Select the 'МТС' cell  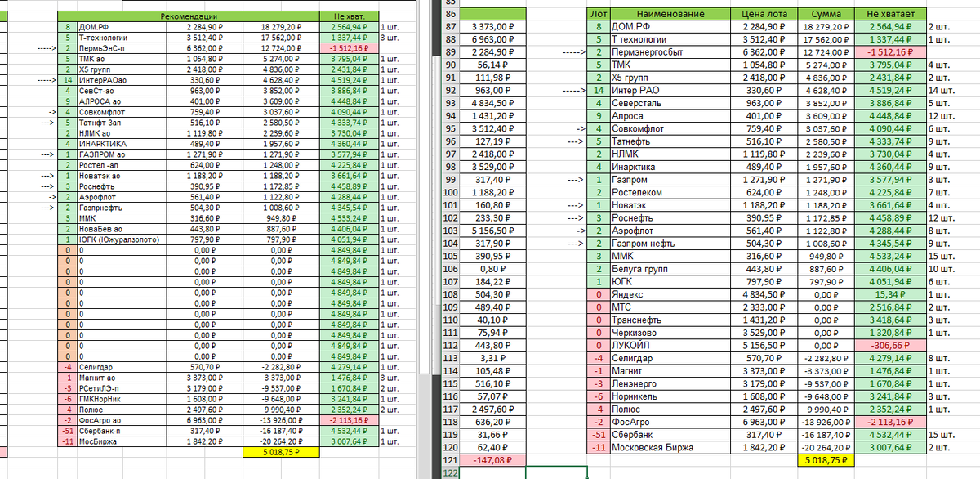(671, 307)
